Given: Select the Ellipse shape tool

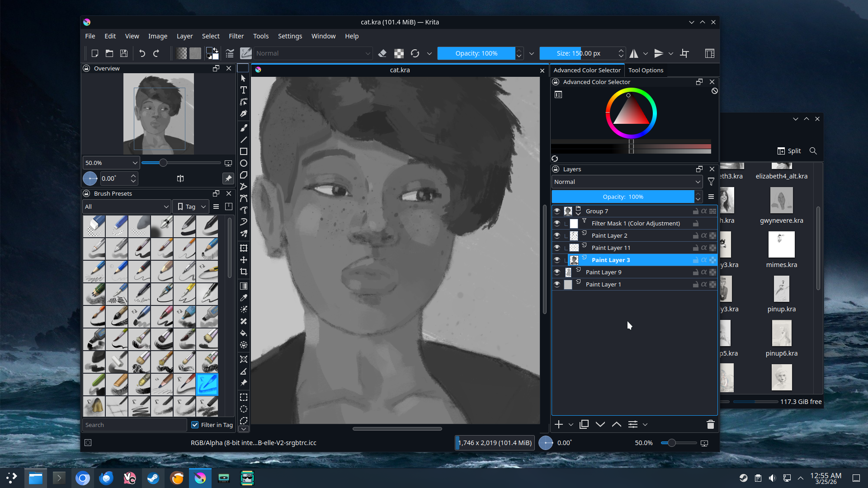Looking at the screenshot, I should coord(243,163).
